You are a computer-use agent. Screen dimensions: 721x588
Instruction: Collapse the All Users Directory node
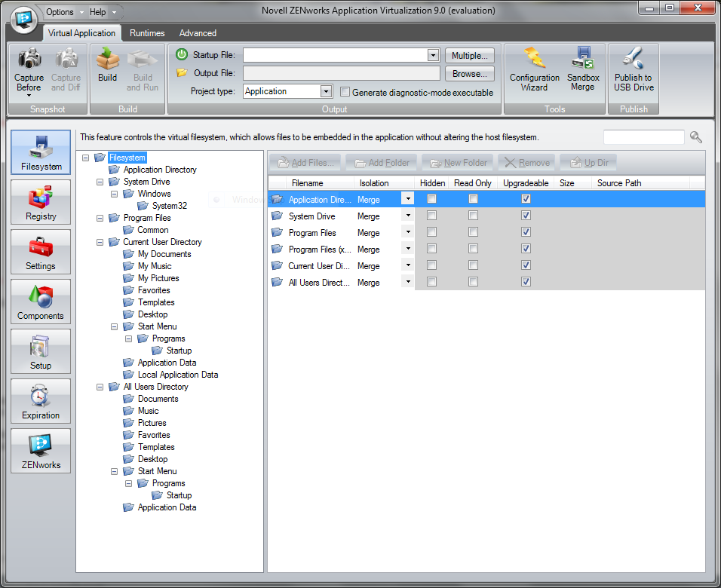click(100, 387)
